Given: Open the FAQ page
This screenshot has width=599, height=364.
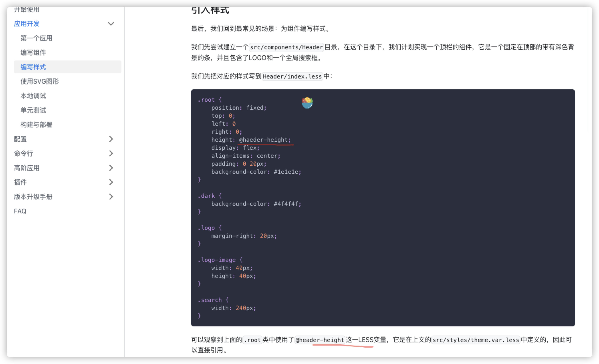Looking at the screenshot, I should click(20, 211).
